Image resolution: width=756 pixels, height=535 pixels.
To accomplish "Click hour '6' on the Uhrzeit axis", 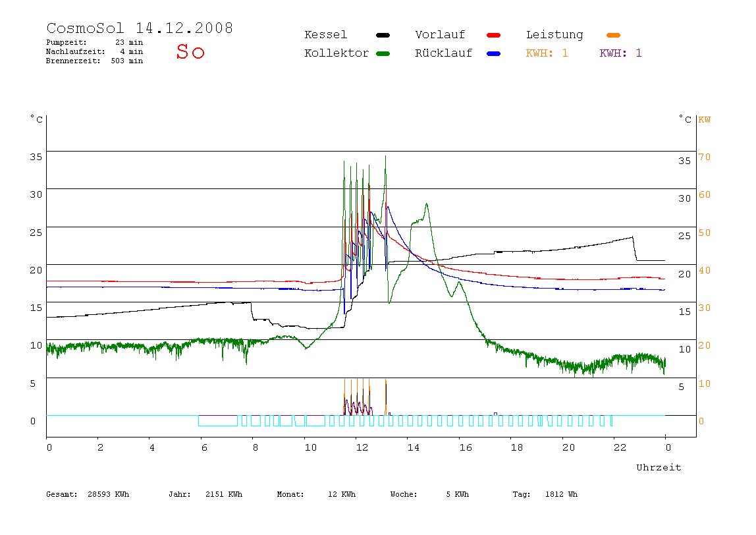I will [204, 447].
